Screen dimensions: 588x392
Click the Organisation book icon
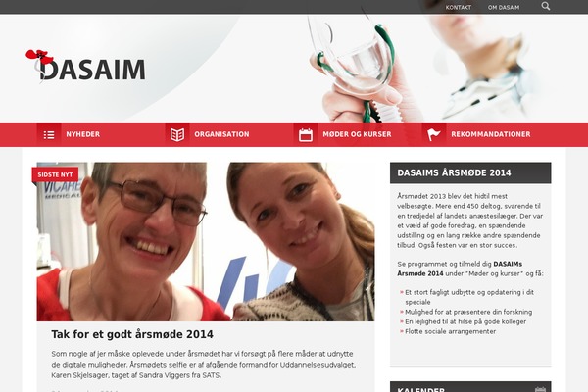[x=177, y=134]
